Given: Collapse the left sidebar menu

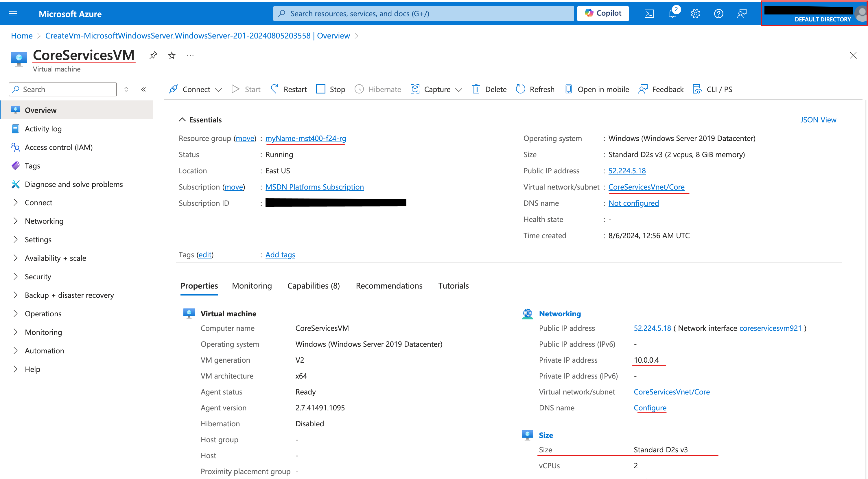Looking at the screenshot, I should coord(143,89).
